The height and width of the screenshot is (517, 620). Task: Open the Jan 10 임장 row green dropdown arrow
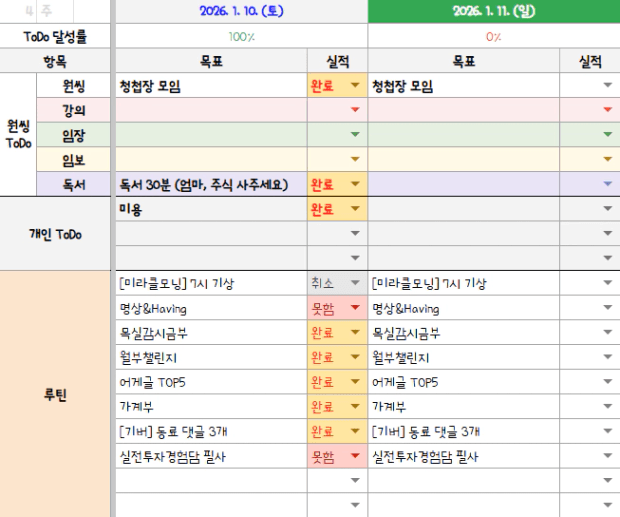pyautogui.click(x=355, y=134)
